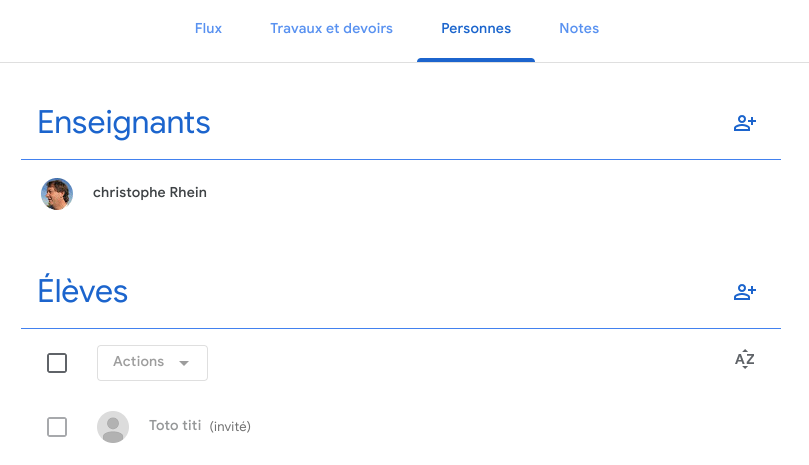
Task: Click Toto titi's grey default avatar
Action: tap(113, 427)
